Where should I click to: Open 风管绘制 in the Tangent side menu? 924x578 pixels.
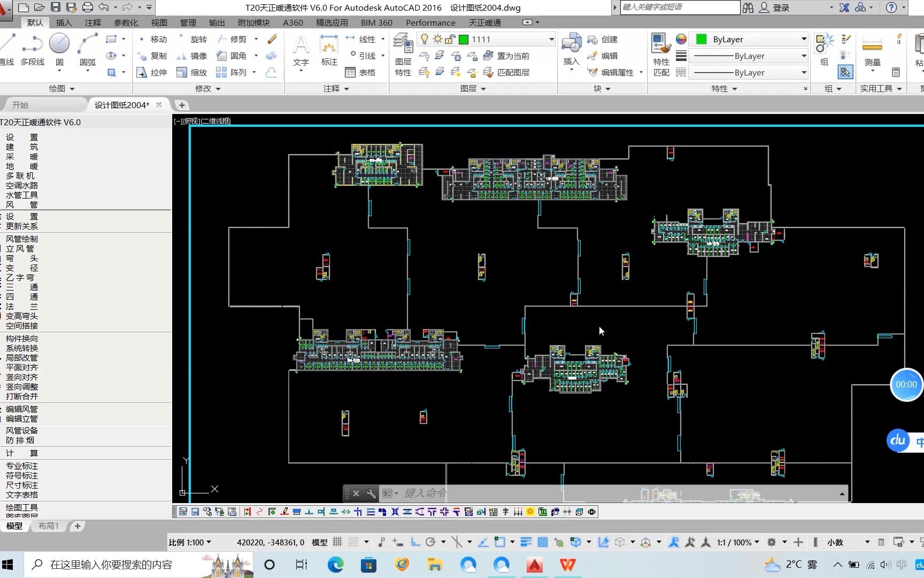pos(22,239)
